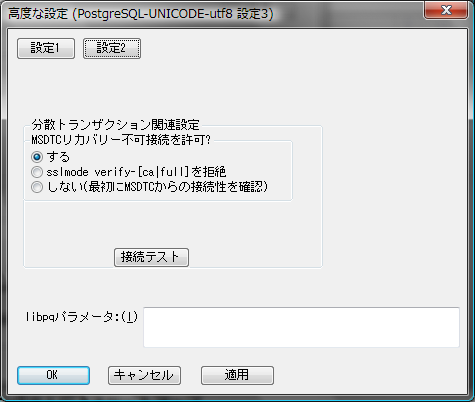Open the 設定1 settings page

click(x=46, y=49)
